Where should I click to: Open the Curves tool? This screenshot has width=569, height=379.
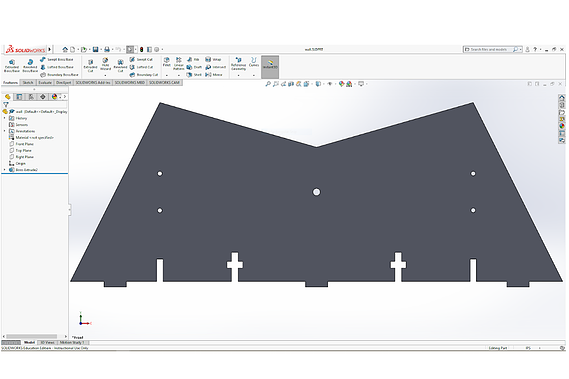pyautogui.click(x=254, y=62)
